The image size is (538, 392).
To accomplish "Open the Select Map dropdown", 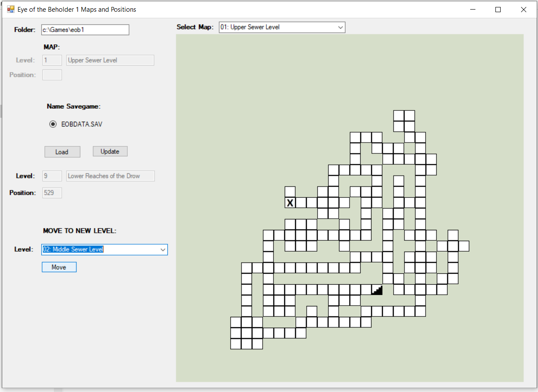I will coord(282,27).
